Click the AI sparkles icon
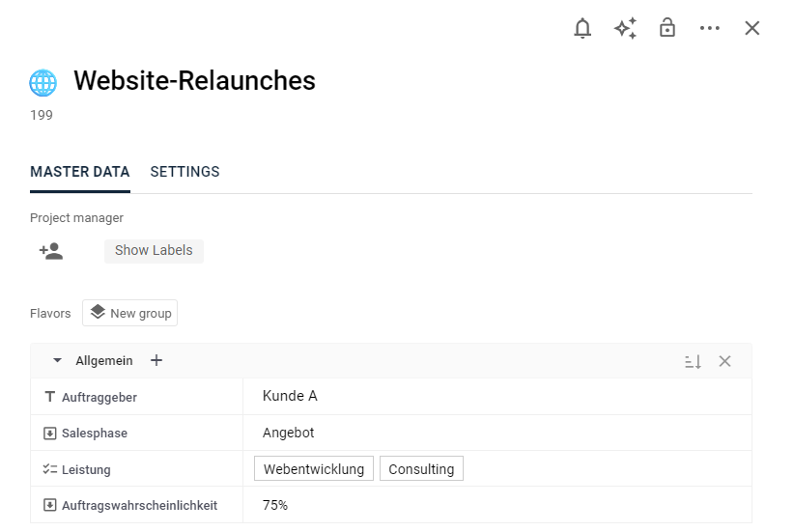 point(625,28)
